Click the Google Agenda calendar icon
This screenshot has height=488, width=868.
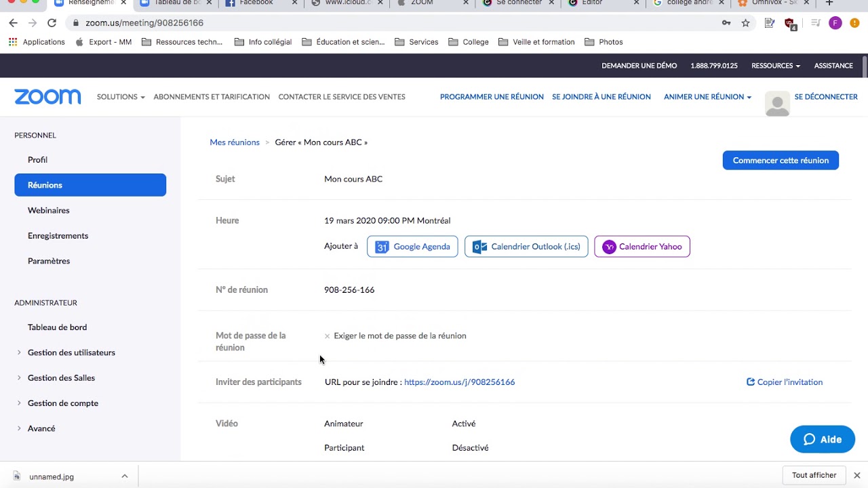point(382,247)
